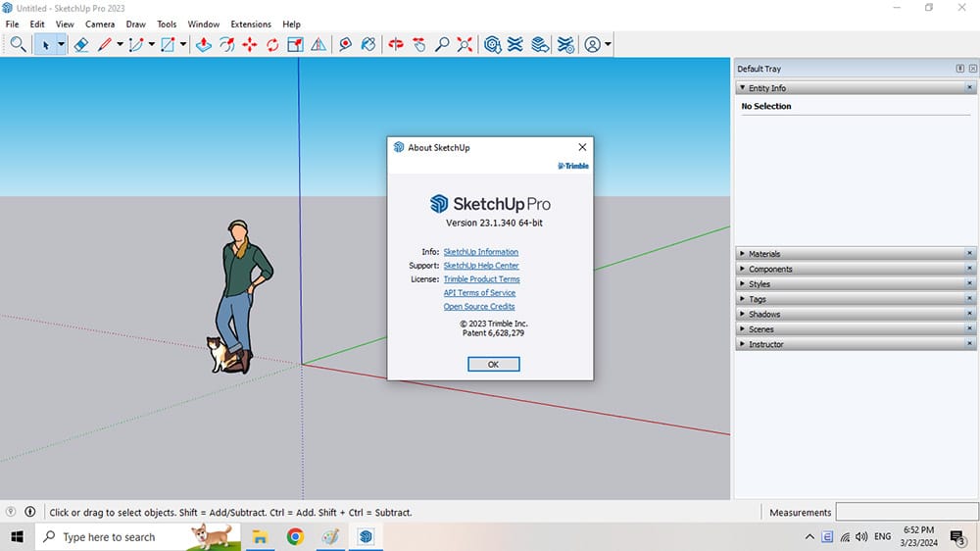Viewport: 980px width, 551px height.
Task: Open the Arc tool dropdown arrow
Action: (151, 44)
